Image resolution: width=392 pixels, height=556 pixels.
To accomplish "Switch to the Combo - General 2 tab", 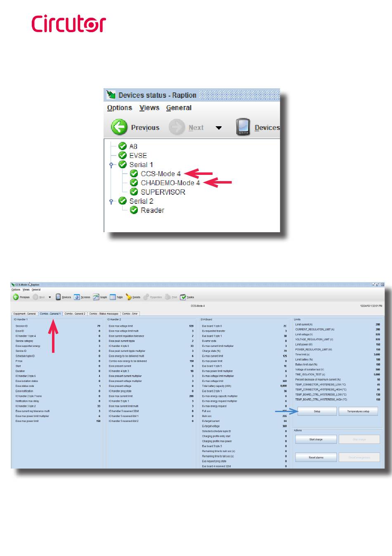I will (x=75, y=314).
